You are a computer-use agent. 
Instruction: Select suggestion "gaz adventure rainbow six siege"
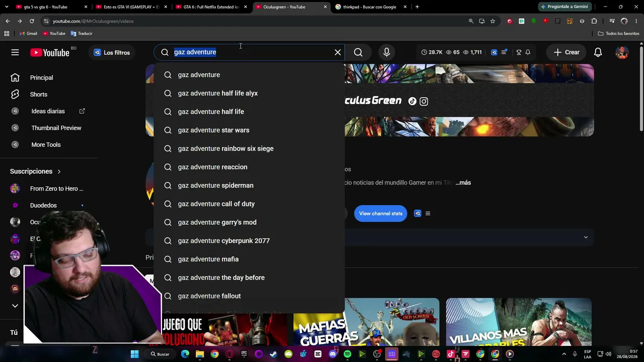coord(250,148)
